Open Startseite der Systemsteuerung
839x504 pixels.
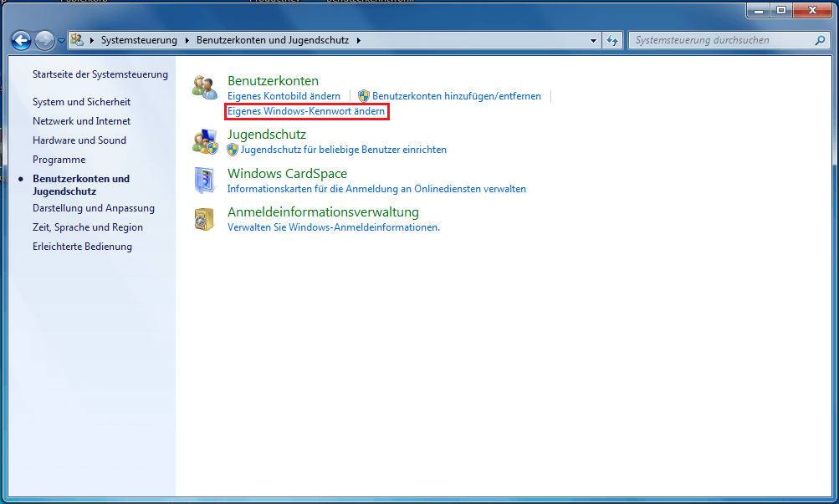[100, 74]
